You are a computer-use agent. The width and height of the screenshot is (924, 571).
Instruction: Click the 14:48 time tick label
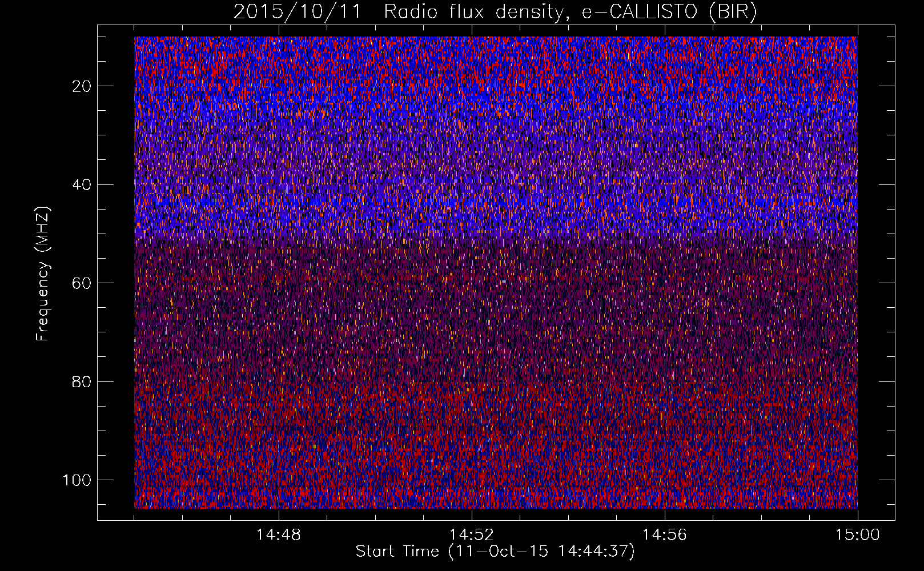pos(279,535)
